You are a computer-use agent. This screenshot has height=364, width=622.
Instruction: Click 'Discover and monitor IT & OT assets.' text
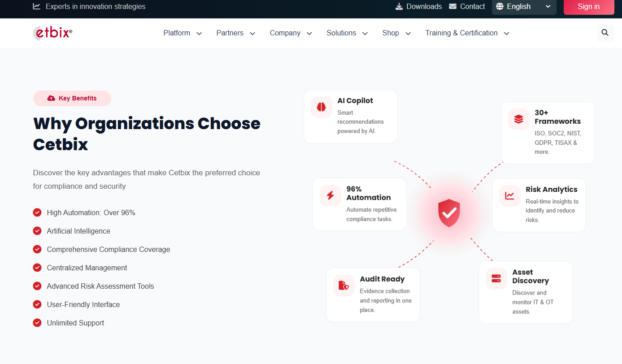point(533,302)
